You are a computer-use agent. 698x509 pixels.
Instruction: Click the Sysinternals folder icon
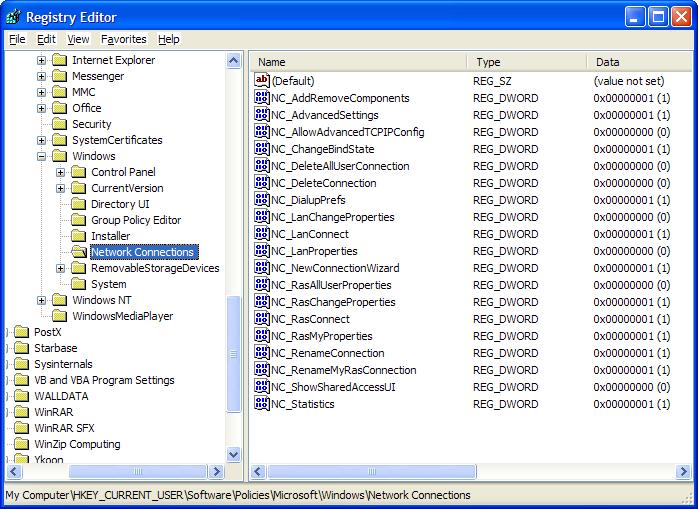pos(21,364)
